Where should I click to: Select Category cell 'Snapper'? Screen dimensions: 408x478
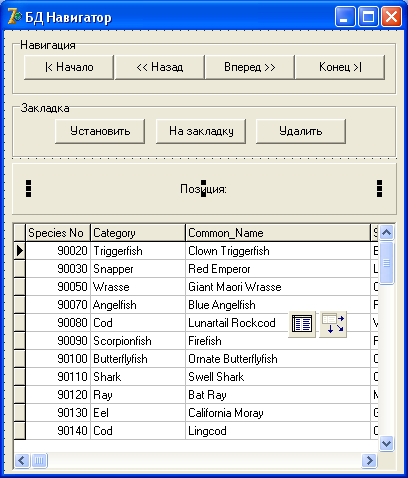[138, 269]
